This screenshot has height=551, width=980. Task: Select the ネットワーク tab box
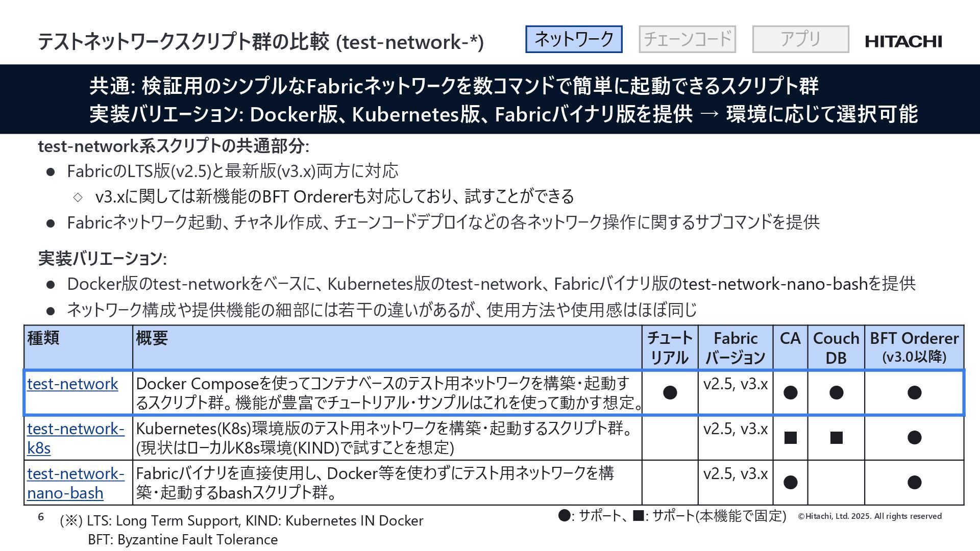(x=574, y=39)
